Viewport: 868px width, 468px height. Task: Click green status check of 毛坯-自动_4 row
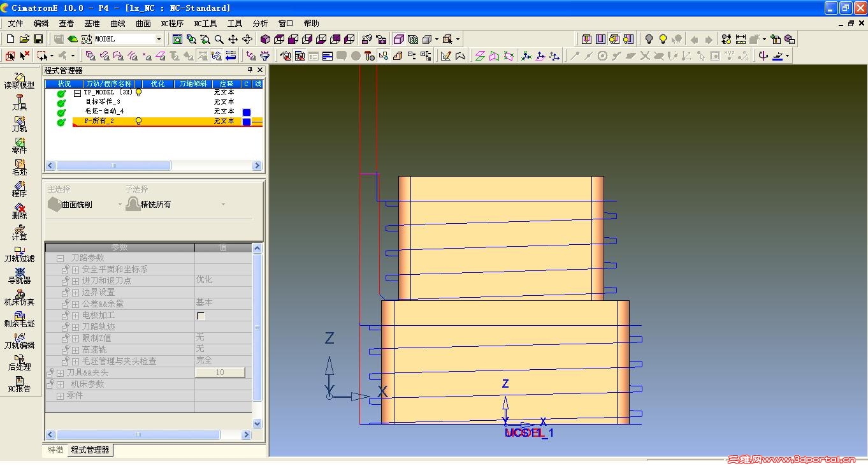coord(61,112)
